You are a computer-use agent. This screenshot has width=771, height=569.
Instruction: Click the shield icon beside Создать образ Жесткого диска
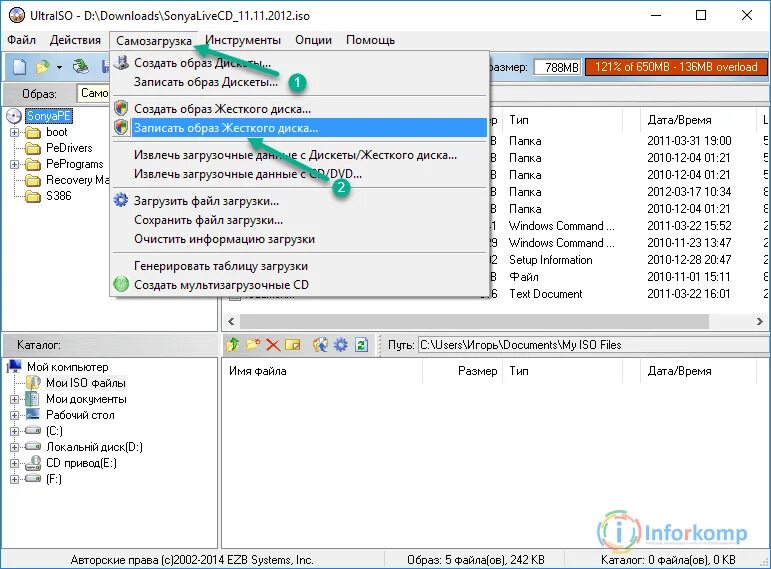(x=121, y=108)
